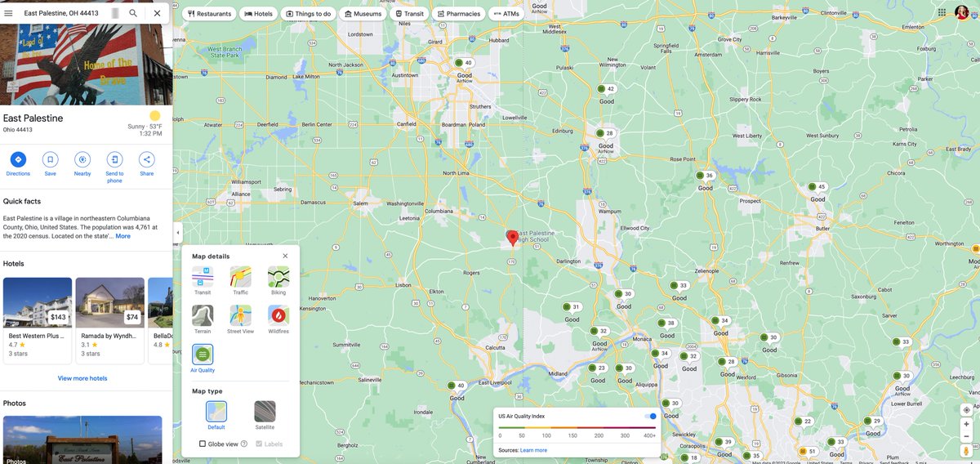Click the red East Palestine pin
Screen dimensions: 980x464
pyautogui.click(x=512, y=238)
